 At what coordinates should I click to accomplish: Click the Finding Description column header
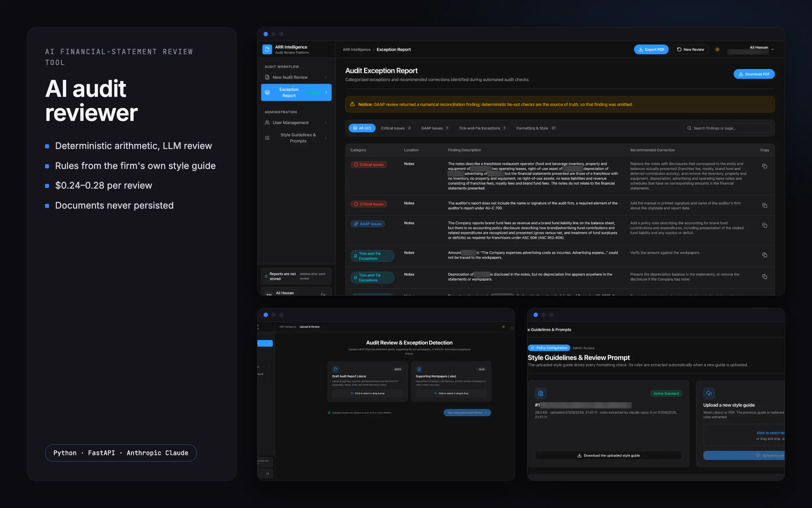[x=464, y=150]
